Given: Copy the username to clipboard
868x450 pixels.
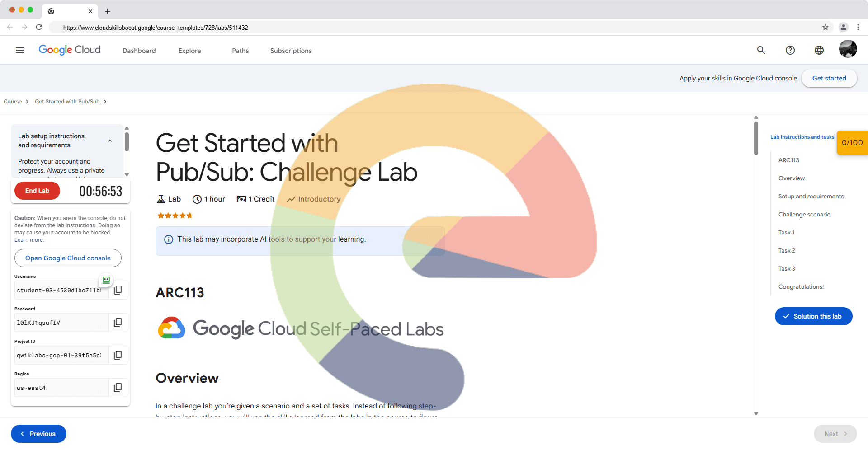Looking at the screenshot, I should pyautogui.click(x=118, y=290).
